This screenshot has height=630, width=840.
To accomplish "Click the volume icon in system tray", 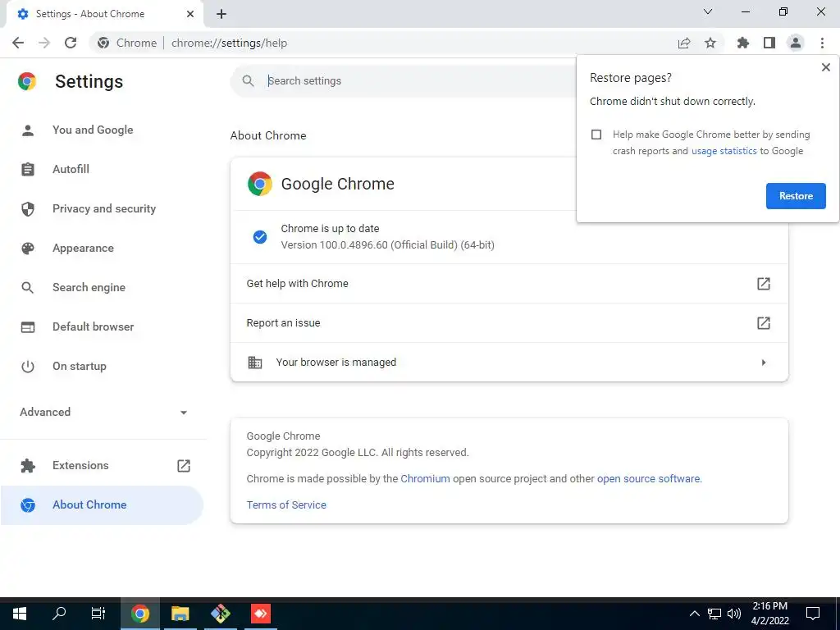I will [734, 614].
